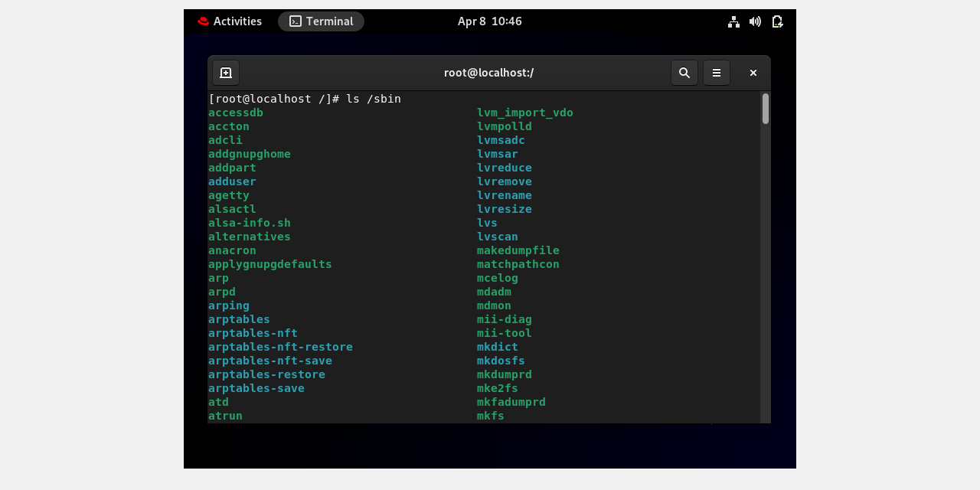Click the 'adduser' entry
Image resolution: width=980 pixels, height=490 pixels.
point(232,181)
